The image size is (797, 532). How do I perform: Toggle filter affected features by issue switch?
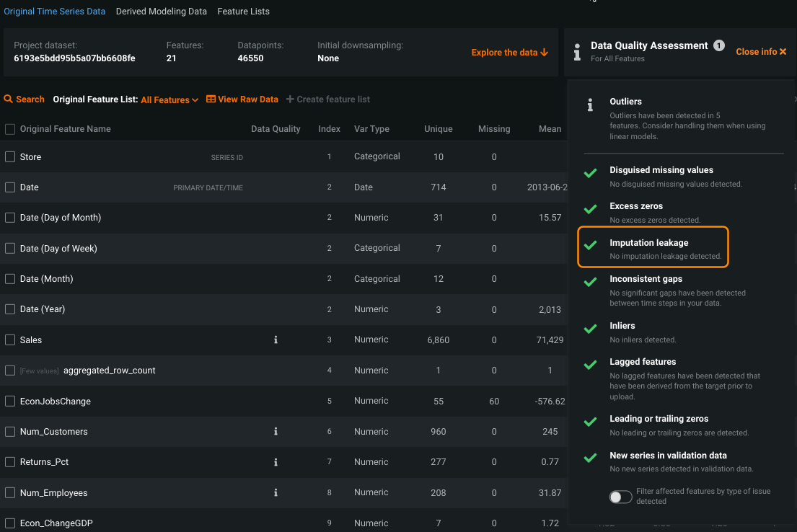click(620, 497)
